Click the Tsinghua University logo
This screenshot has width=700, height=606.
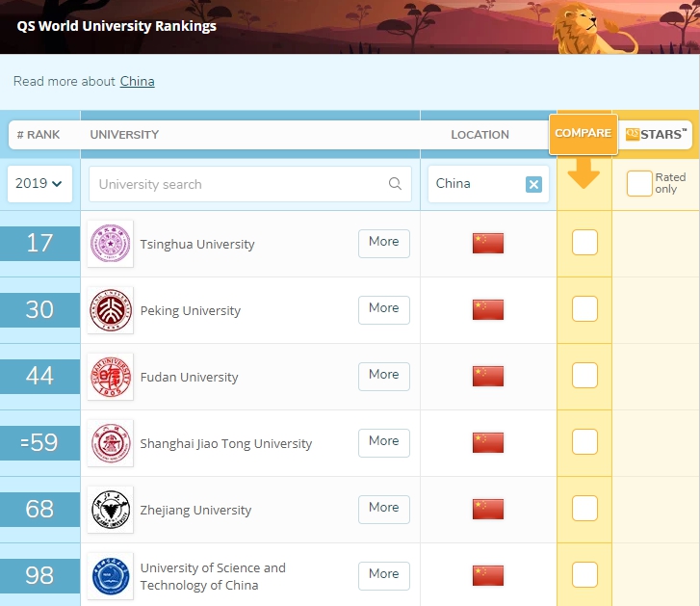(x=110, y=244)
